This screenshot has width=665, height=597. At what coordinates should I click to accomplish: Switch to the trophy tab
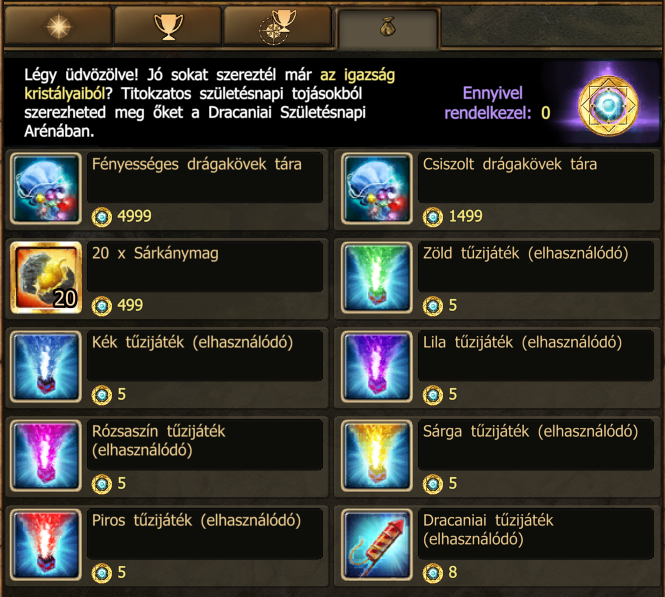[168, 26]
